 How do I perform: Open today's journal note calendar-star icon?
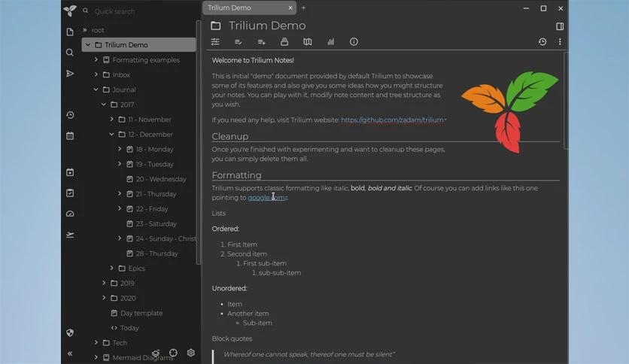70,172
